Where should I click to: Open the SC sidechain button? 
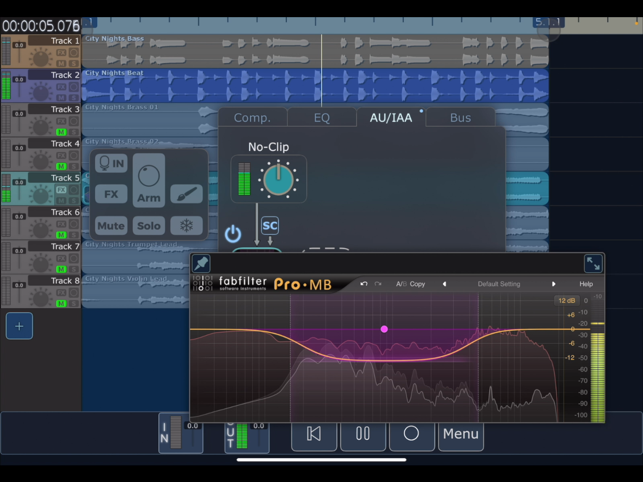tap(270, 226)
